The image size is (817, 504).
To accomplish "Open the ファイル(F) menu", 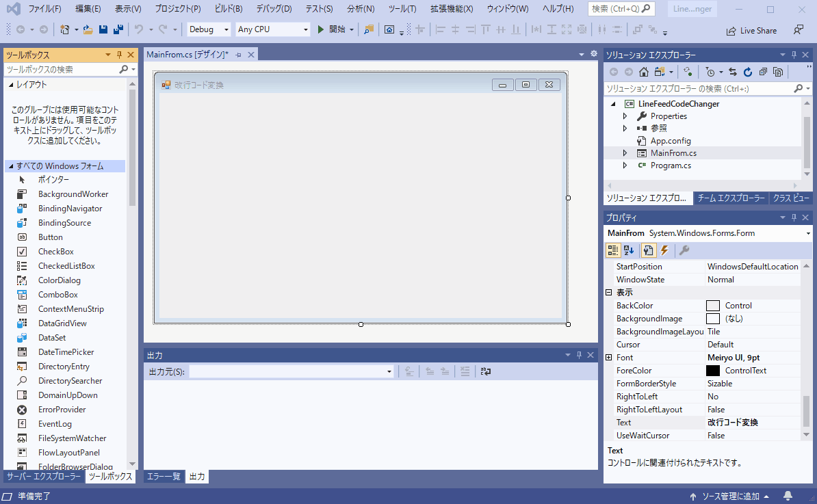I will point(44,9).
